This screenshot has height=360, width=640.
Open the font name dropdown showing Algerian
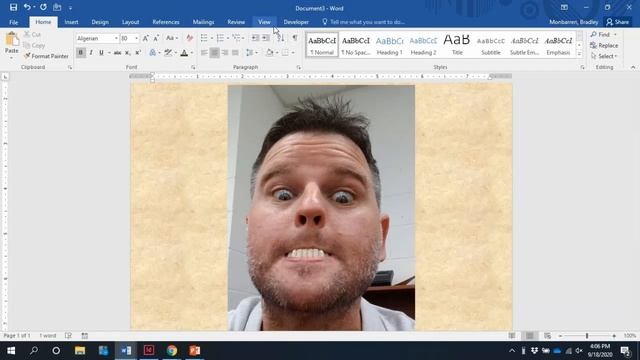(x=116, y=38)
